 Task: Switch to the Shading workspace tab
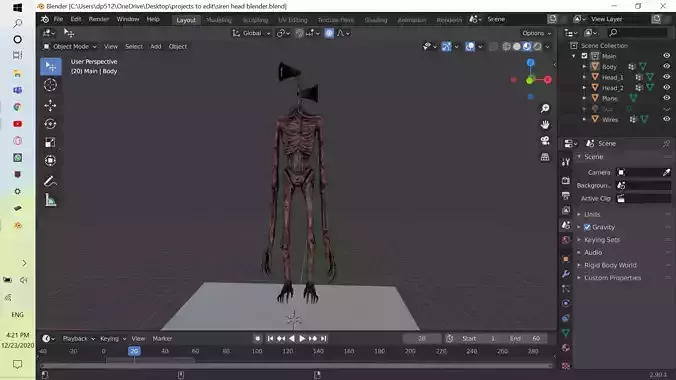376,20
